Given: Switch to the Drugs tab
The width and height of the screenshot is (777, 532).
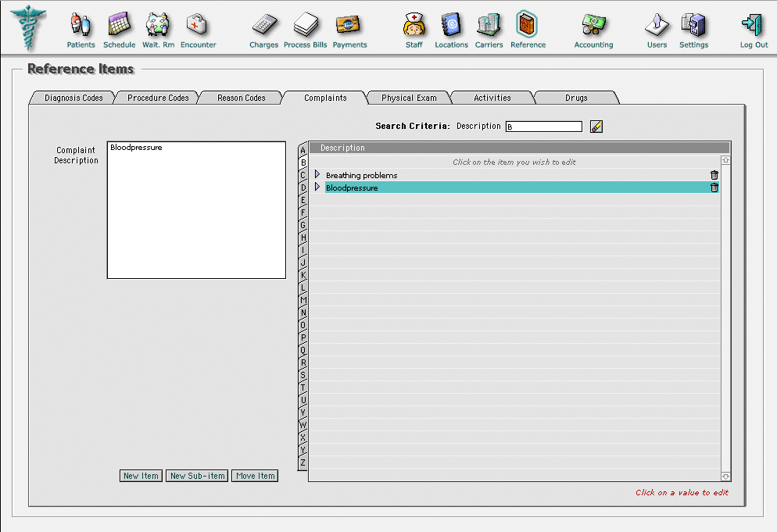Looking at the screenshot, I should tap(576, 98).
